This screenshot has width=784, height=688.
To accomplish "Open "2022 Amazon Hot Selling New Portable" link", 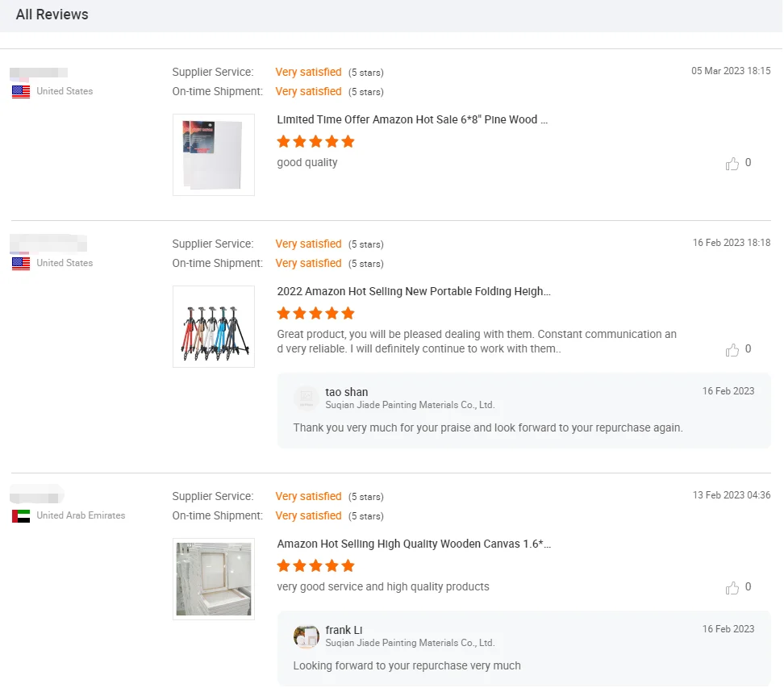I will pyautogui.click(x=414, y=291).
